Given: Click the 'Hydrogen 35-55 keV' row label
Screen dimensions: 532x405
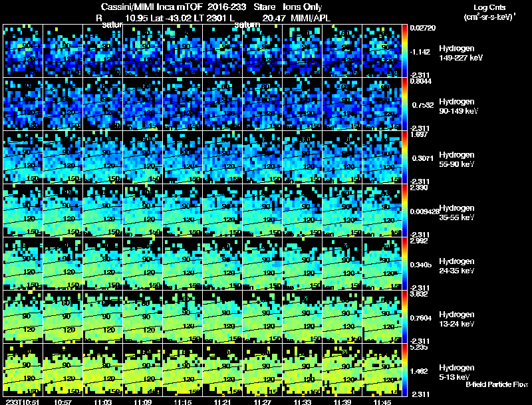Looking at the screenshot, I should point(457,213).
